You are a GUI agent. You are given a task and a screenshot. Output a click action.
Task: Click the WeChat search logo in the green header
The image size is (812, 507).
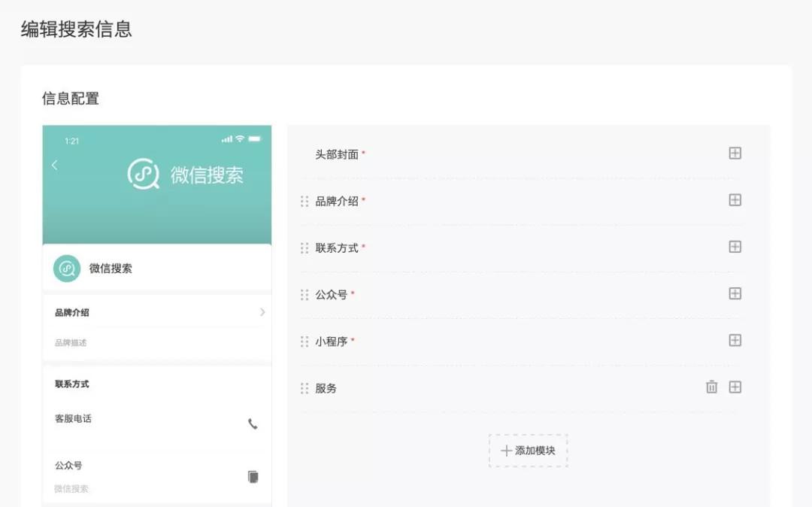143,175
